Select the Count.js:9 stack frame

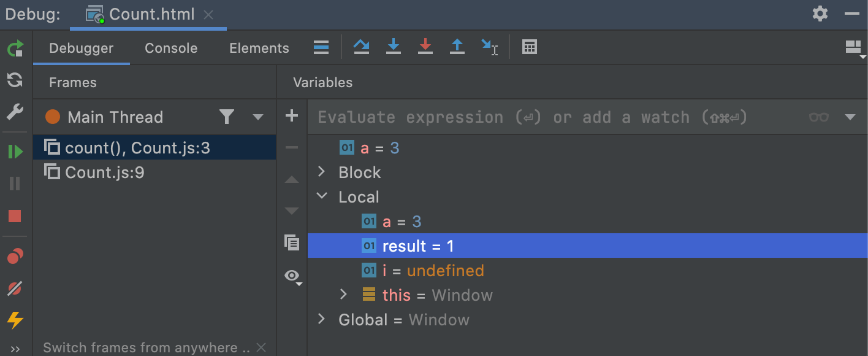point(104,172)
